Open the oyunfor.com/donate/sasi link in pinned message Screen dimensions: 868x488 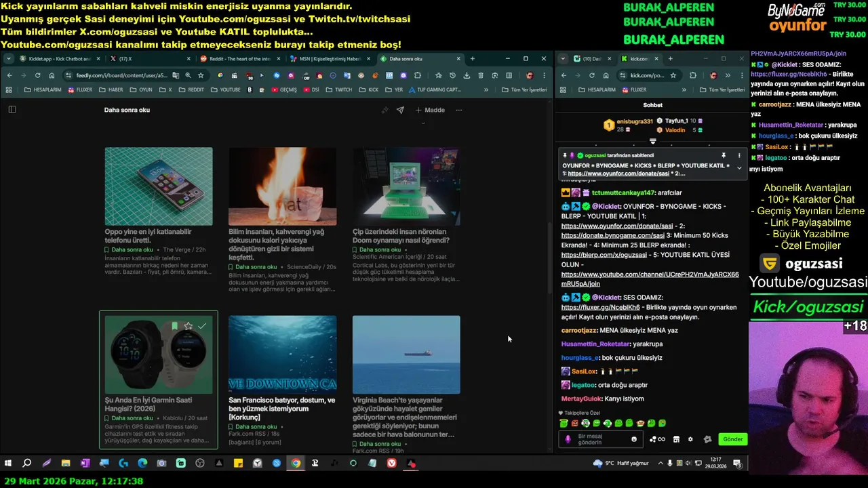point(618,174)
